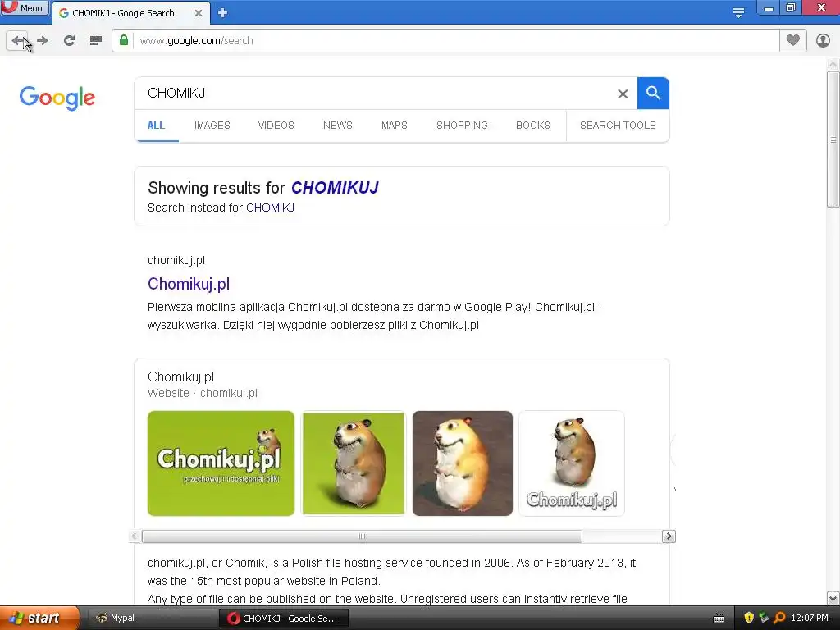840x630 pixels.
Task: Click the image carousel horizontal scrollbar thumb
Action: (x=362, y=536)
